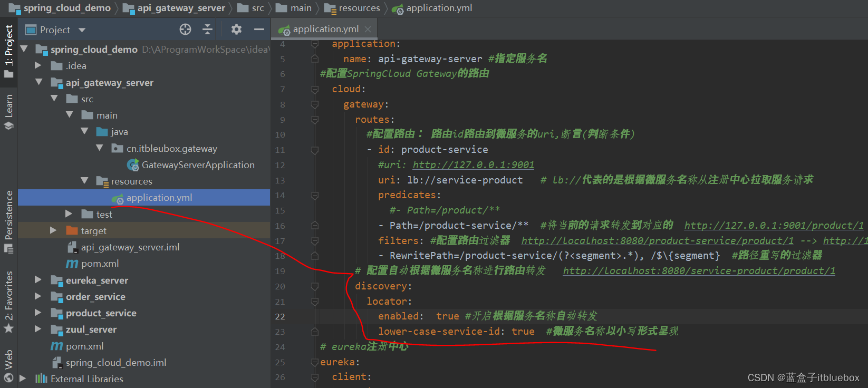Expand eureka_server module arrow

coord(38,280)
